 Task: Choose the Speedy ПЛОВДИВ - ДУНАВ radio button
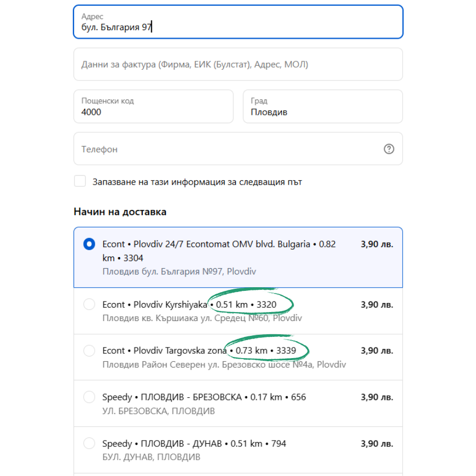click(89, 443)
